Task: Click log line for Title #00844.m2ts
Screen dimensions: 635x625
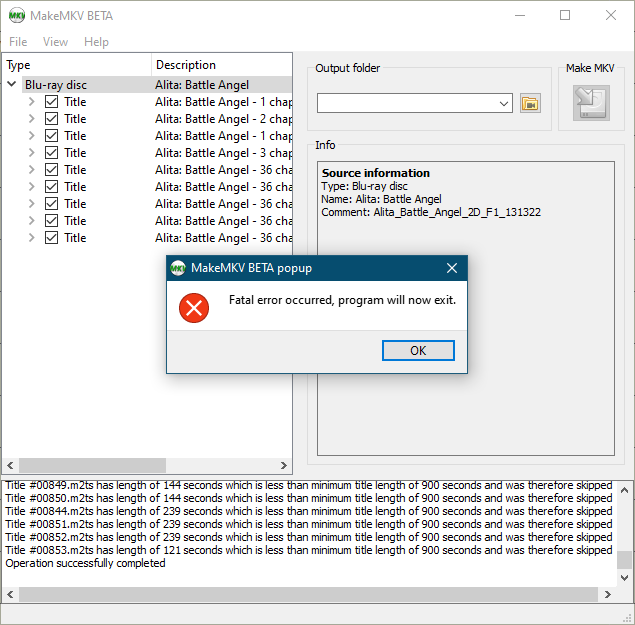Action: pyautogui.click(x=309, y=511)
